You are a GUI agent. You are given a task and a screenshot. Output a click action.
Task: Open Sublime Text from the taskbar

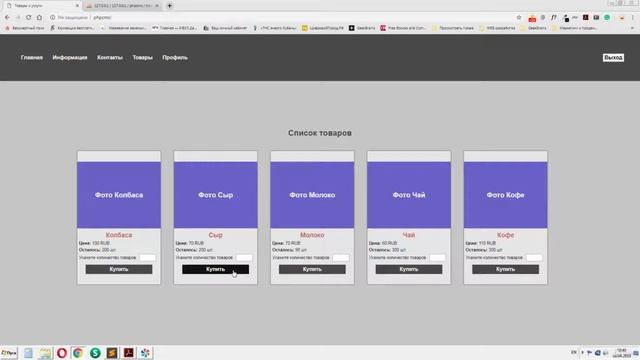pos(112,353)
